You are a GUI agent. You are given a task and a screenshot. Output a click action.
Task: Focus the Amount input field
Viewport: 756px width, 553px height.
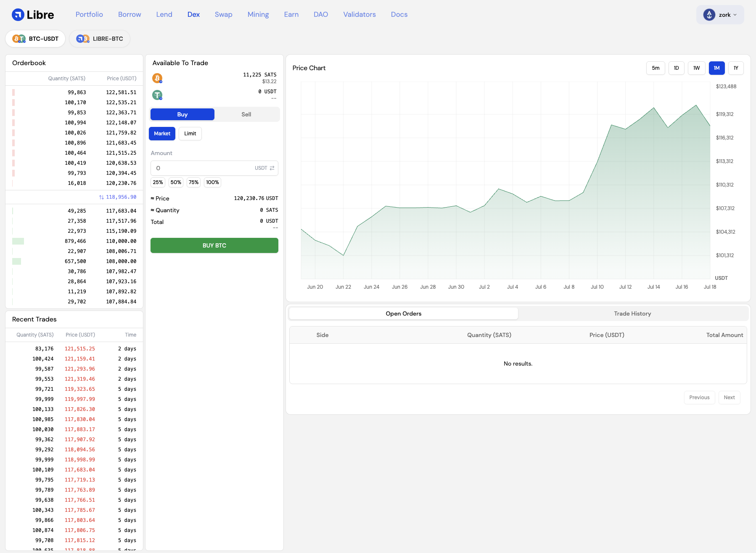pos(214,168)
